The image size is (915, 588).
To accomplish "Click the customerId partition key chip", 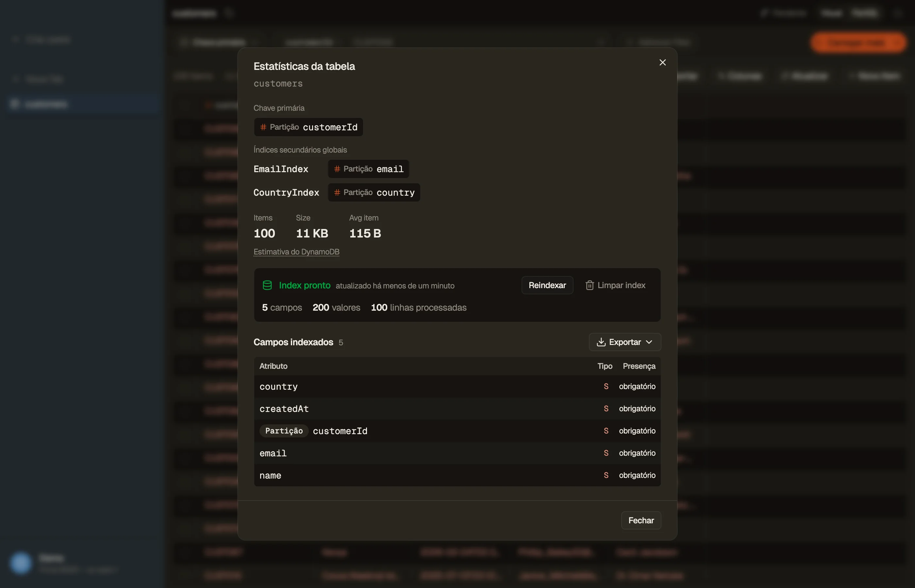I will (308, 127).
